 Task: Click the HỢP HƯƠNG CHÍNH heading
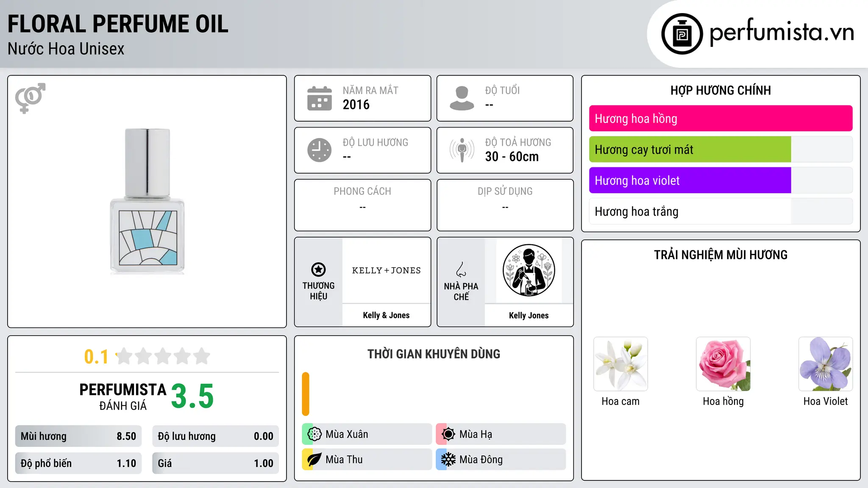(x=721, y=91)
